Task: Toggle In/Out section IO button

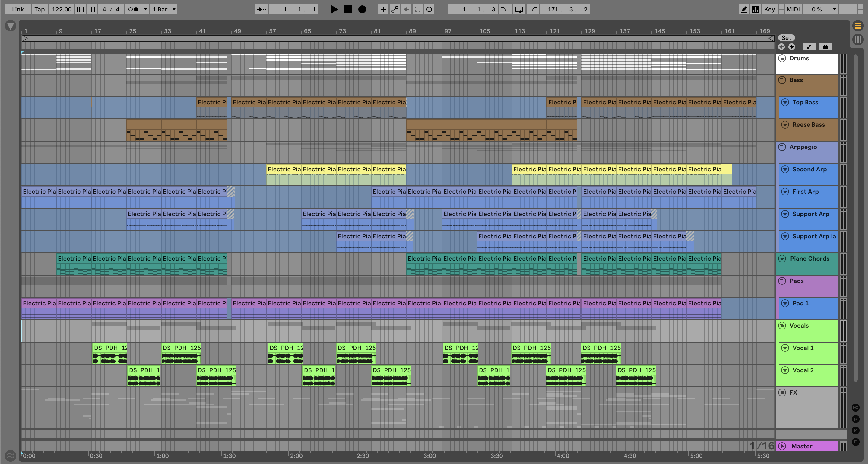Action: click(856, 408)
